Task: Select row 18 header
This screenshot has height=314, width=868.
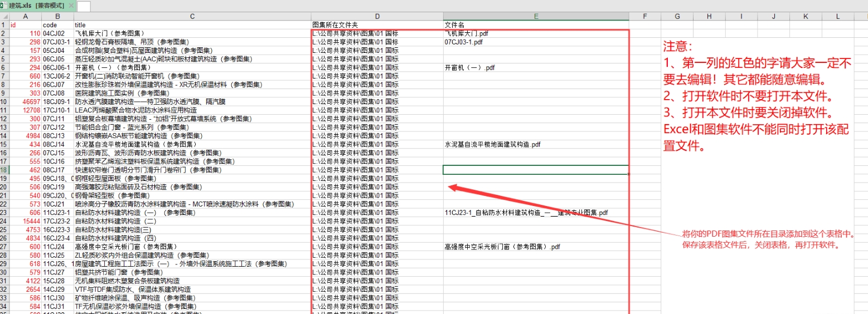Action: point(4,170)
